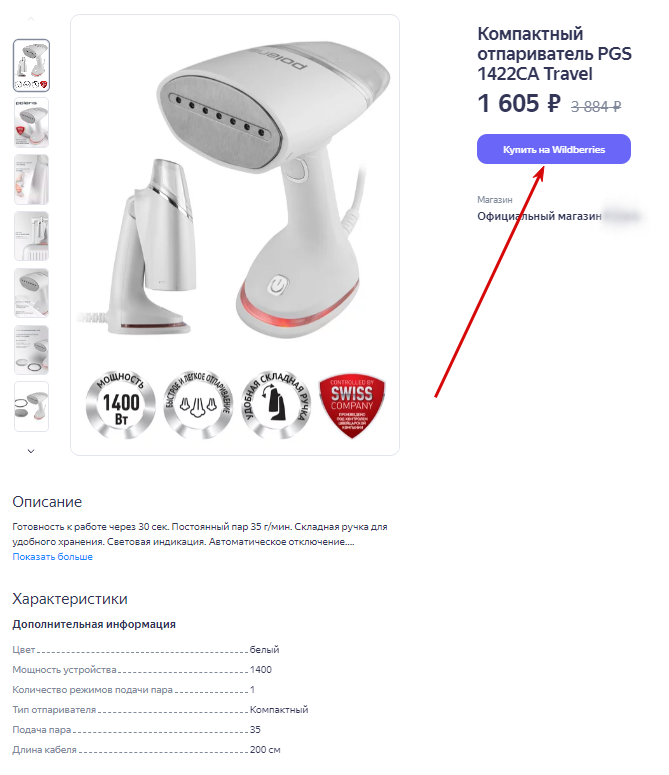This screenshot has width=669, height=775.
Task: Click the product title PGS 1422CA Travel
Action: click(554, 54)
